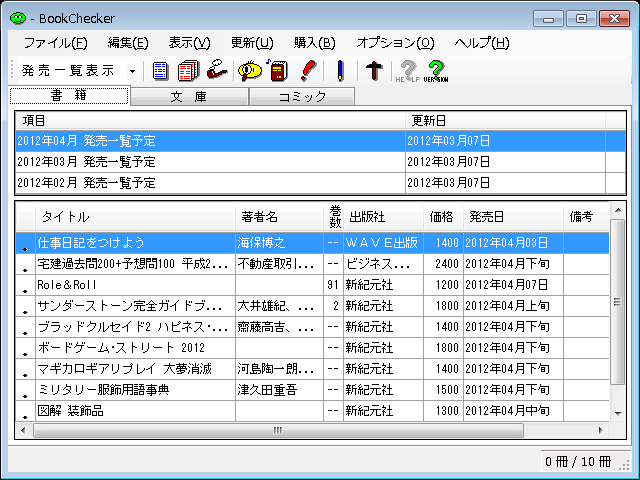Screen dimensions: 640x480
Task: Select the Role&Roll title row
Action: point(312,285)
